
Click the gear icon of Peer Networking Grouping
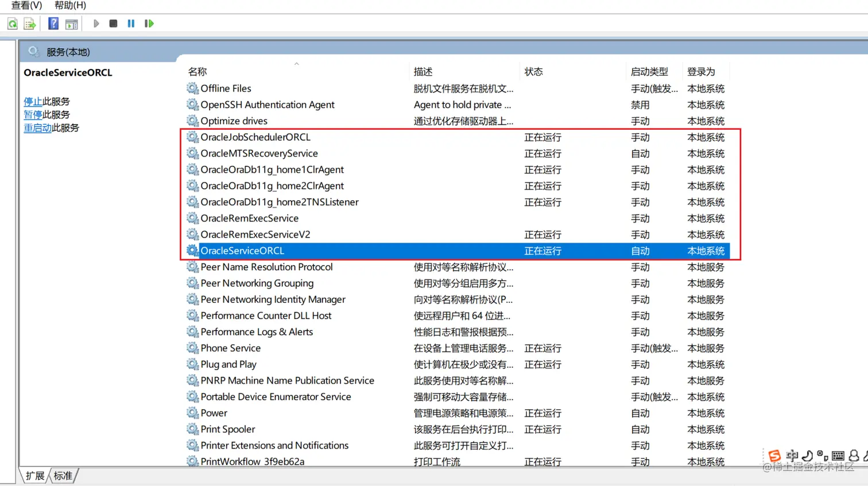click(192, 283)
